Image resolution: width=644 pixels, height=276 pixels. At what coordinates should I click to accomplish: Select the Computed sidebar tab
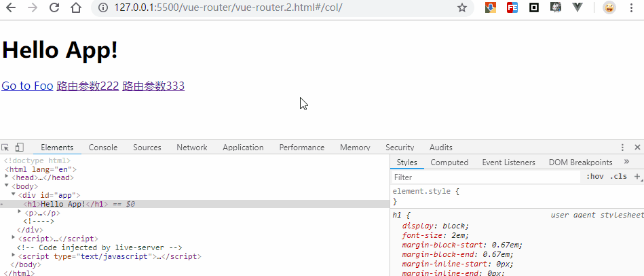click(449, 162)
